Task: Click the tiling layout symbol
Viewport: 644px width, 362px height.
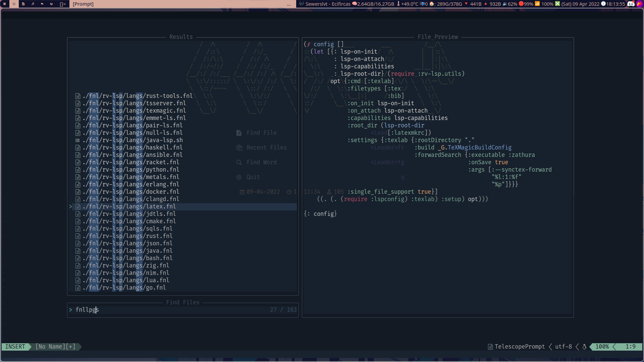Action: pyautogui.click(x=62, y=4)
